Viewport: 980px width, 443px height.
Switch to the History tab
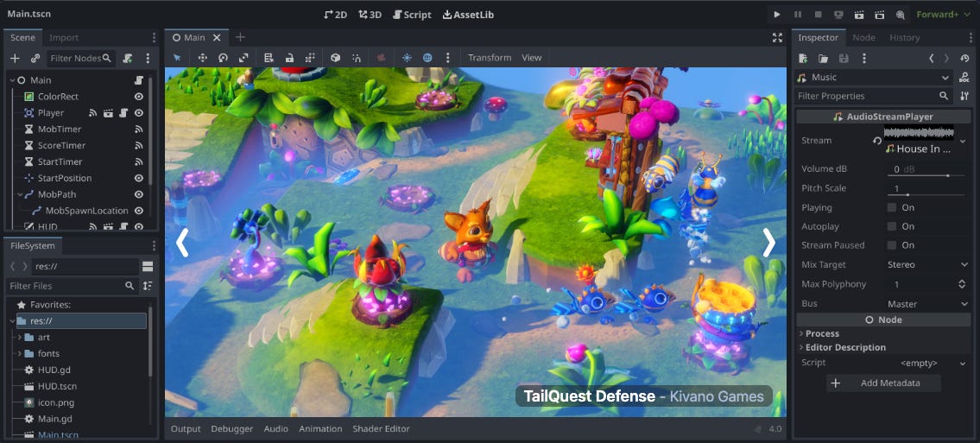pos(905,38)
